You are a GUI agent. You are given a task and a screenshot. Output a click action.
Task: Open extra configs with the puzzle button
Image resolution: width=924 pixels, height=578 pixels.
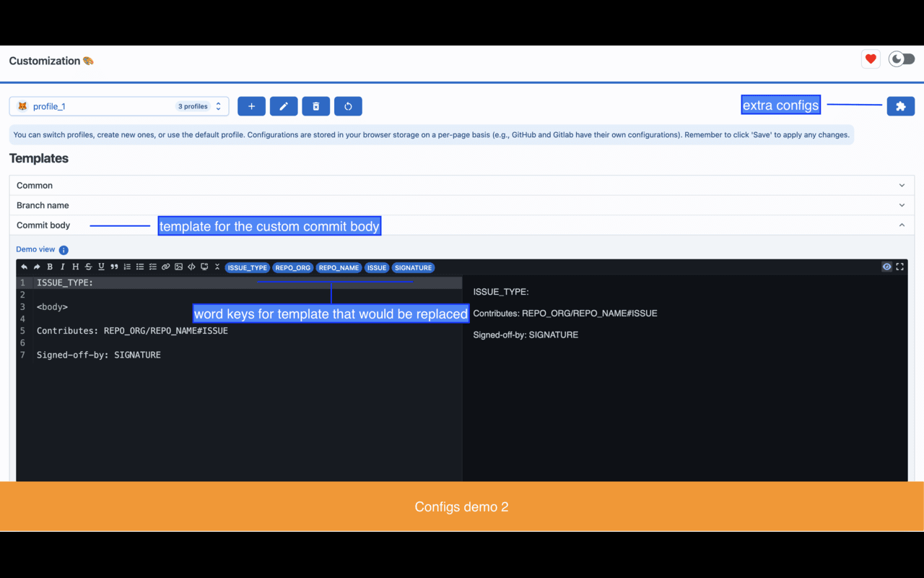900,105
